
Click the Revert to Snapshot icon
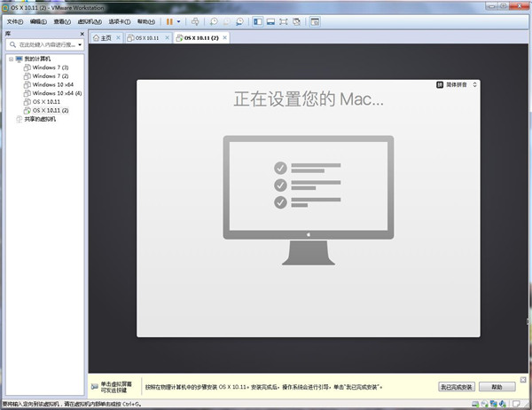(x=226, y=21)
